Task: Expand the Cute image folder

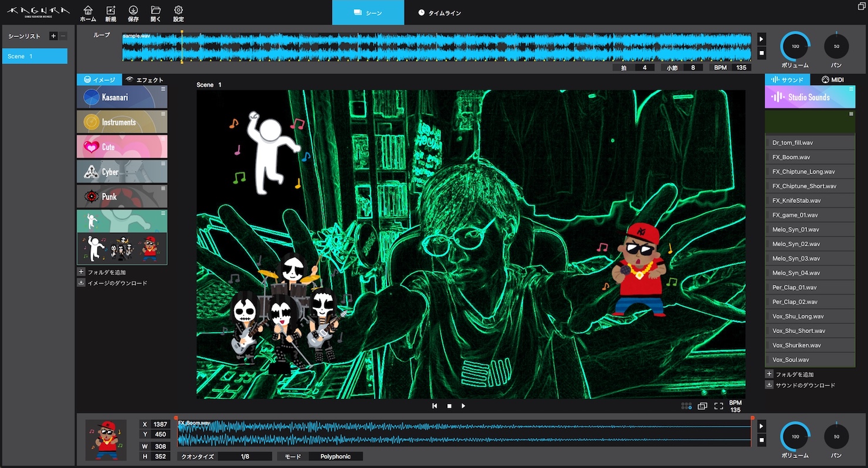Action: [x=122, y=147]
